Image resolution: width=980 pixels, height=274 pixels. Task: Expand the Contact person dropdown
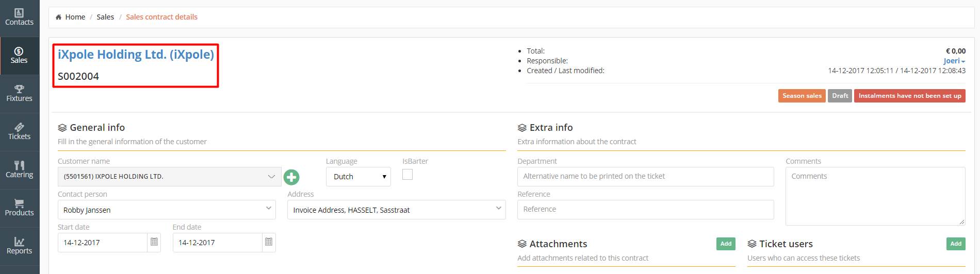coord(167,210)
